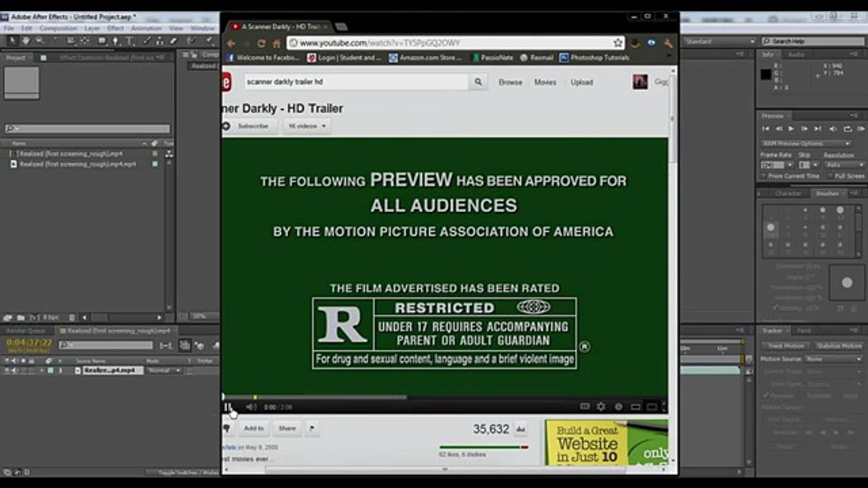Open the Resolution Auto dropdown

pos(844,165)
